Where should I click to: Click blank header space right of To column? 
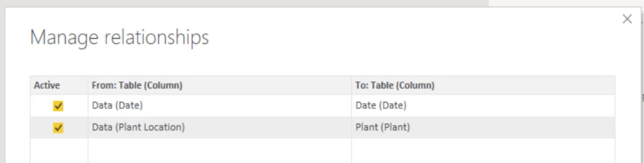[526, 86]
